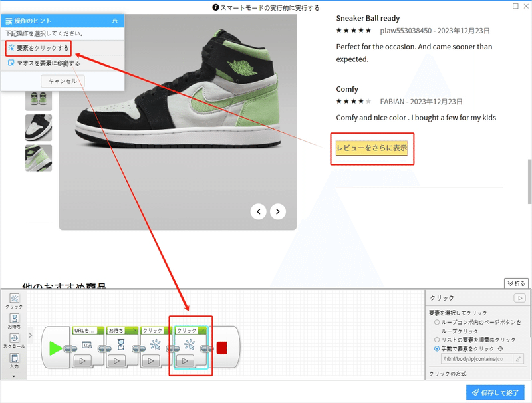The height and width of the screenshot is (403, 532).
Task: Choose '要素をクリックする' in the hint panel
Action: pyautogui.click(x=39, y=48)
